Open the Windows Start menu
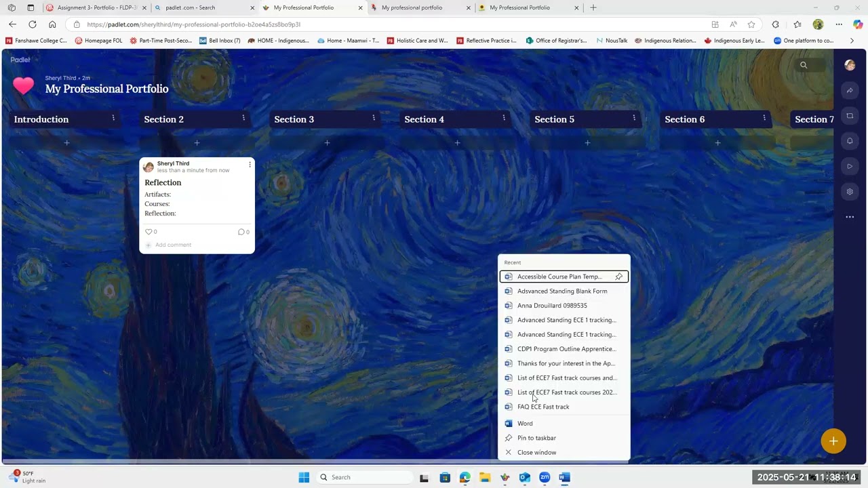 (x=304, y=477)
